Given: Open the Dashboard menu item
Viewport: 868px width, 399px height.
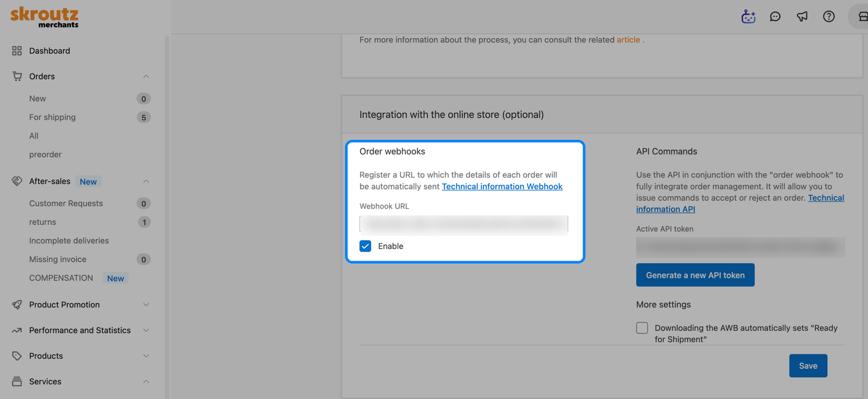Looking at the screenshot, I should [49, 50].
